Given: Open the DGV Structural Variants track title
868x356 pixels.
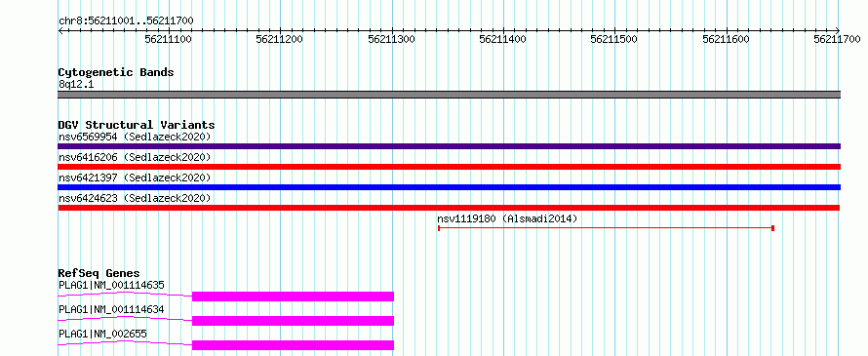Looking at the screenshot, I should click(137, 125).
